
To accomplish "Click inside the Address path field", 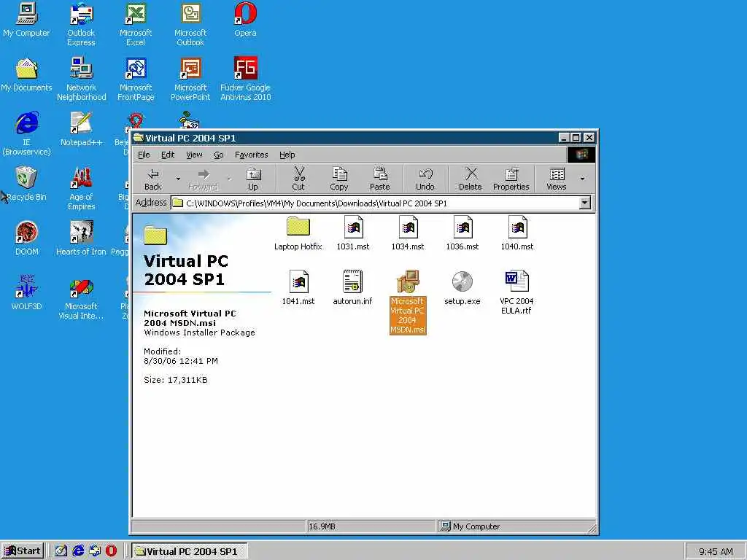I will tap(375, 203).
